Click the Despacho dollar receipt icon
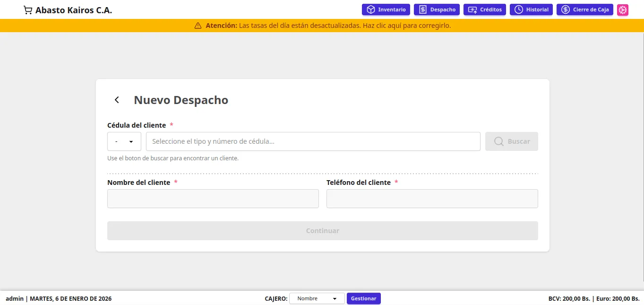This screenshot has height=305, width=644. 423,9
